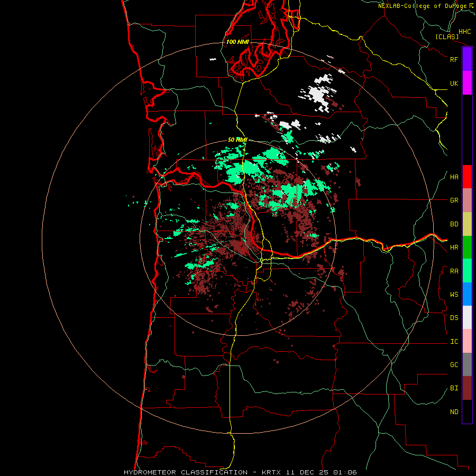Image resolution: width=476 pixels, height=476 pixels.
Task: Click the brown BI legend swatch
Action: tap(467, 388)
